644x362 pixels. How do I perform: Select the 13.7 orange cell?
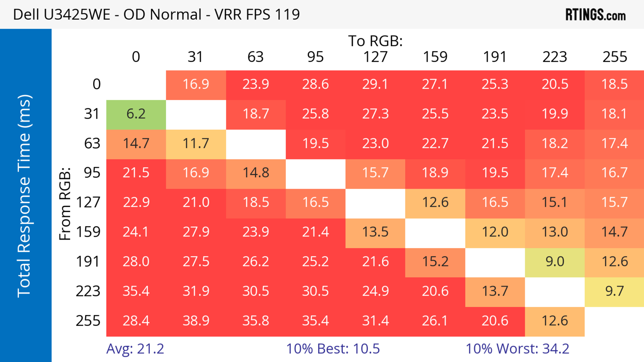pos(495,291)
